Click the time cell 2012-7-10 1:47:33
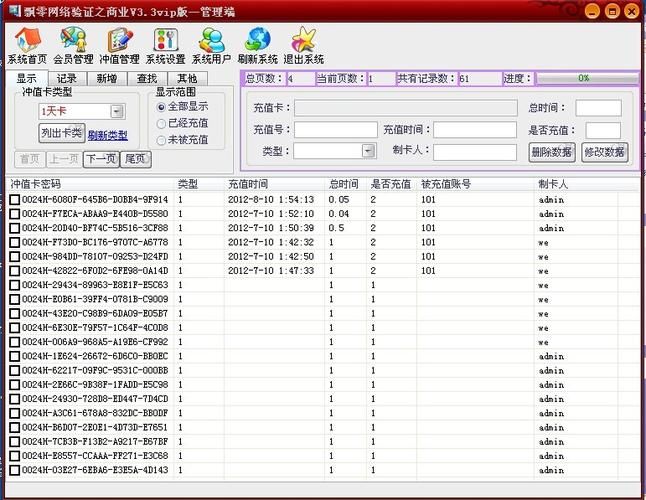The image size is (646, 500). (271, 271)
